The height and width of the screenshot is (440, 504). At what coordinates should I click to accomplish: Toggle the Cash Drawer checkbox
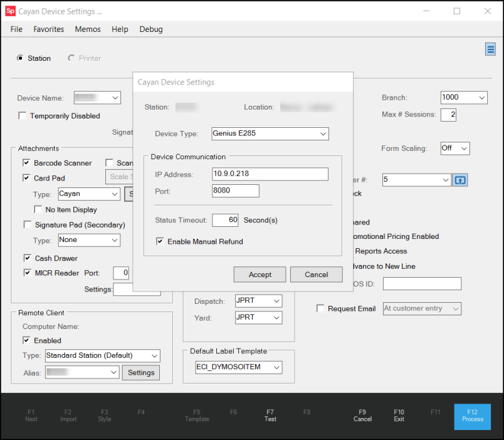tap(28, 258)
